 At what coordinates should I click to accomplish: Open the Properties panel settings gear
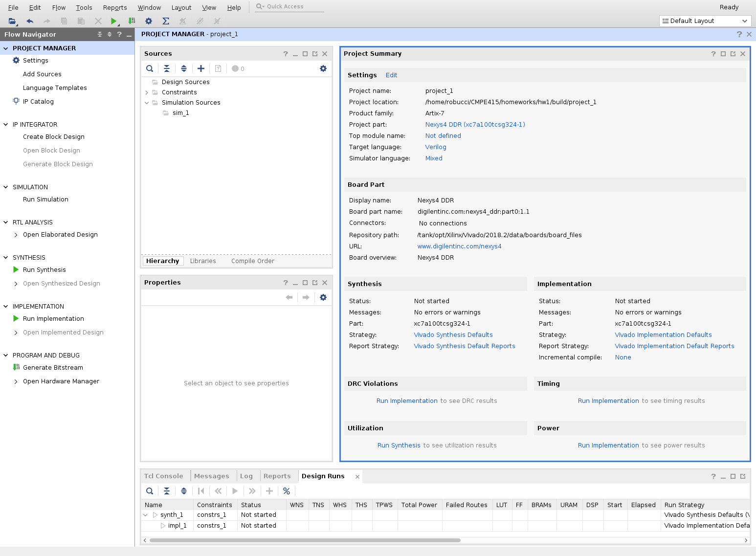pyautogui.click(x=323, y=297)
